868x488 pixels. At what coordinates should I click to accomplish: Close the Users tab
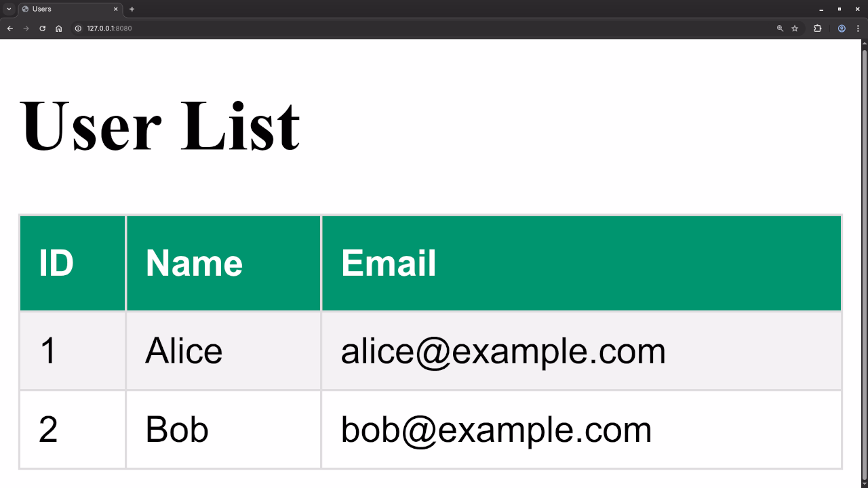tap(115, 9)
